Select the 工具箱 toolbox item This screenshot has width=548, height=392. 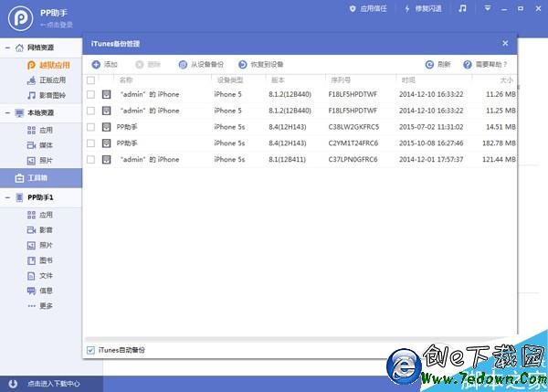[x=41, y=178]
